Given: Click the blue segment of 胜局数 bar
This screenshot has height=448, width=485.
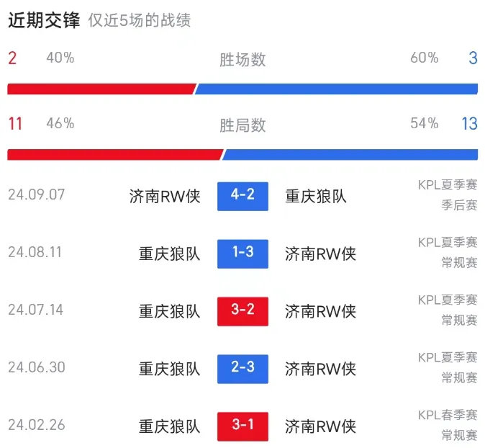Looking at the screenshot, I should coord(350,154).
